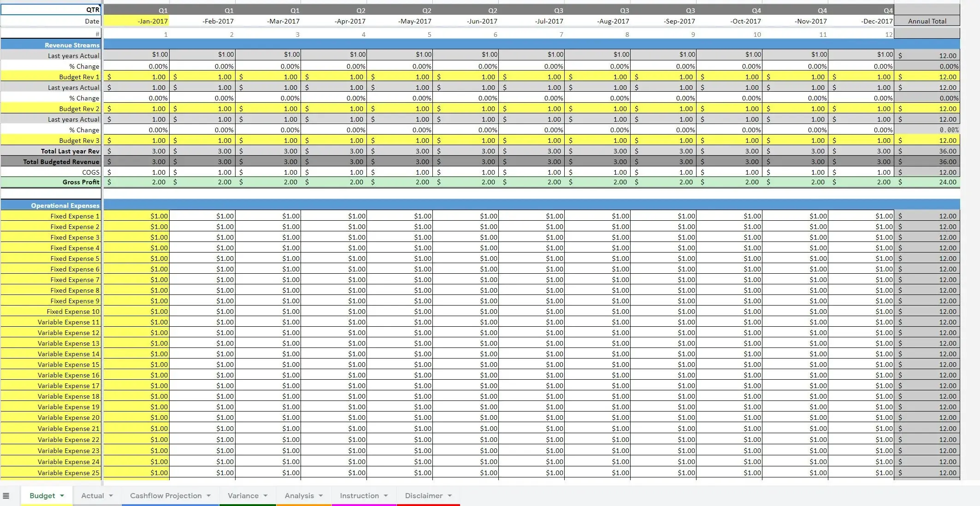Select the Variable Expense 25 label

coord(68,472)
